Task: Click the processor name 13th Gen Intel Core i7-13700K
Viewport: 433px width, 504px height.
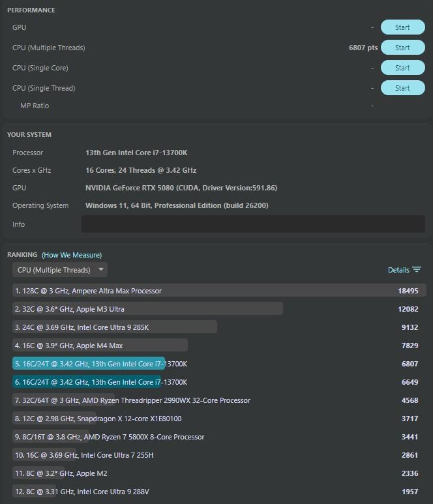Action: (x=136, y=153)
